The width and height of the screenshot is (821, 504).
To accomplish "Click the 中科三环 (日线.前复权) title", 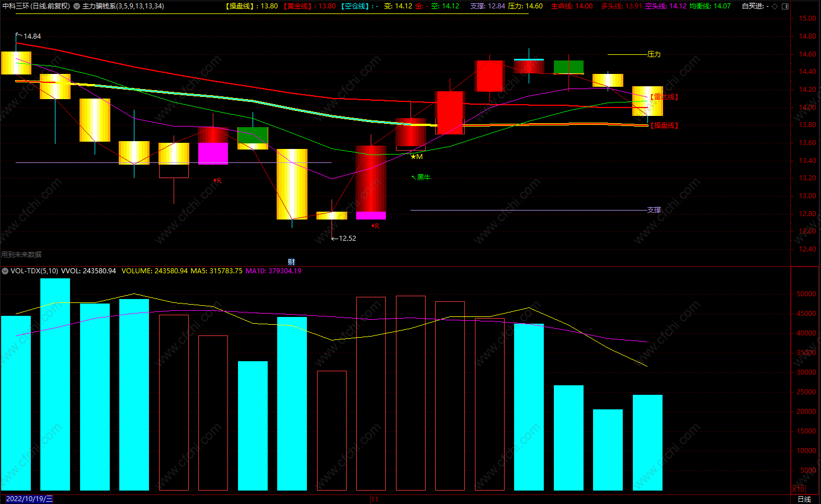I will click(x=36, y=6).
